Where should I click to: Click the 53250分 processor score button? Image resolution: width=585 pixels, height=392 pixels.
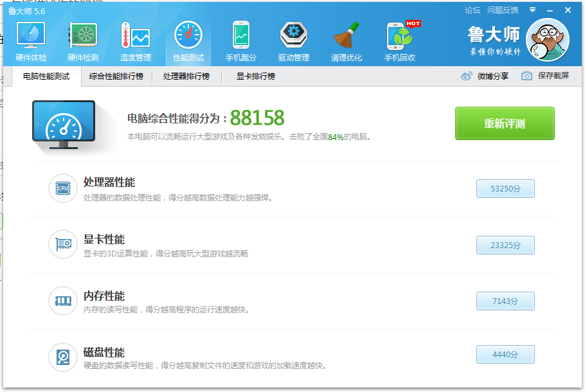[x=505, y=189]
